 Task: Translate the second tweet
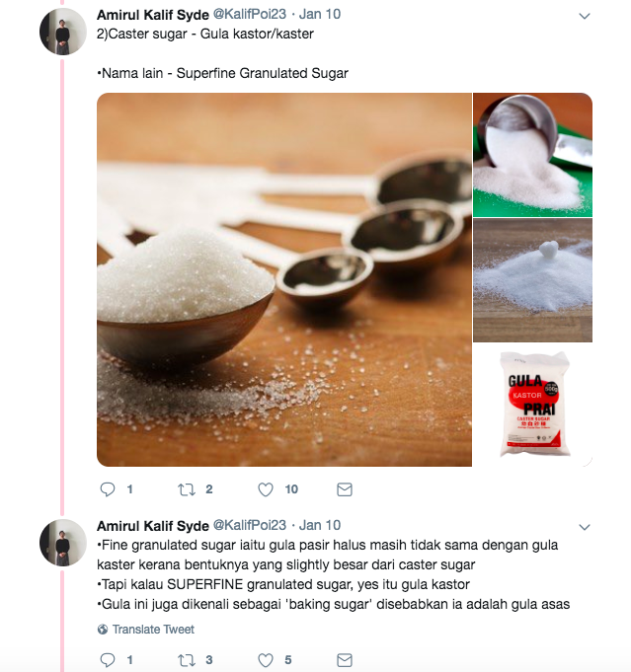pyautogui.click(x=153, y=630)
